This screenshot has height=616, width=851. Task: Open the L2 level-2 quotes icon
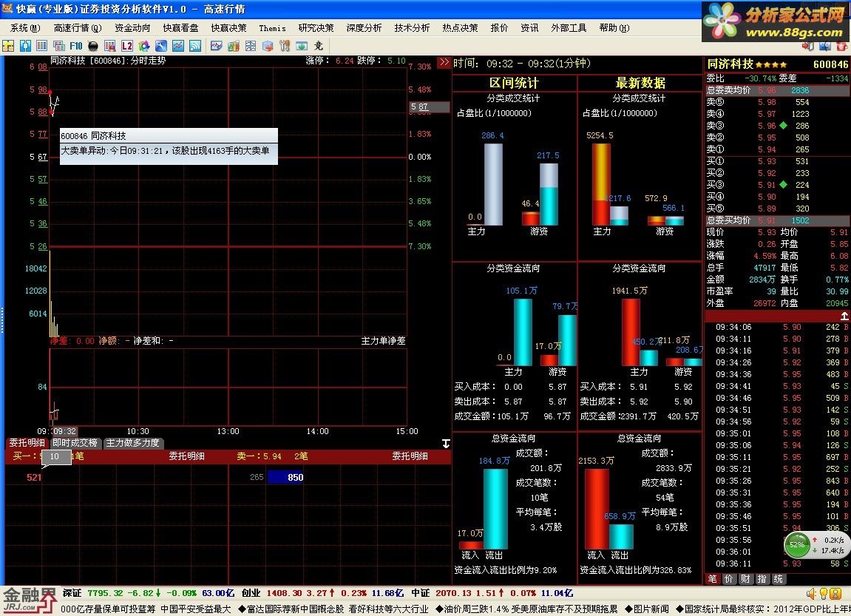point(127,46)
